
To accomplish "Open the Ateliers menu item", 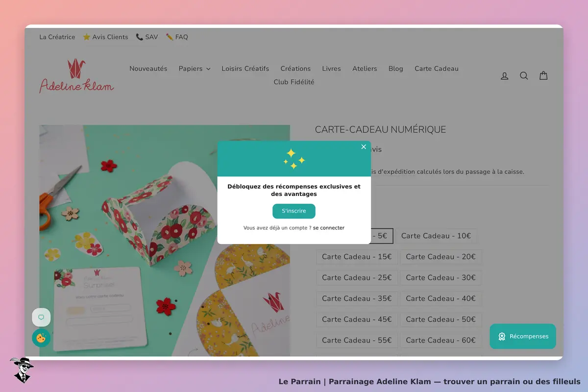I will [x=365, y=69].
